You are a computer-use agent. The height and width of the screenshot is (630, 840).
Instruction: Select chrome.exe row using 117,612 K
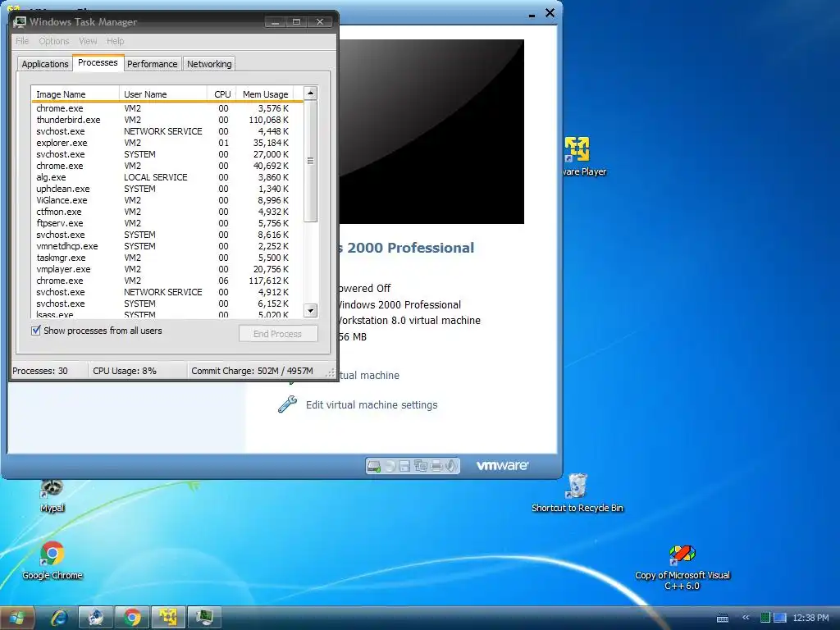click(167, 281)
